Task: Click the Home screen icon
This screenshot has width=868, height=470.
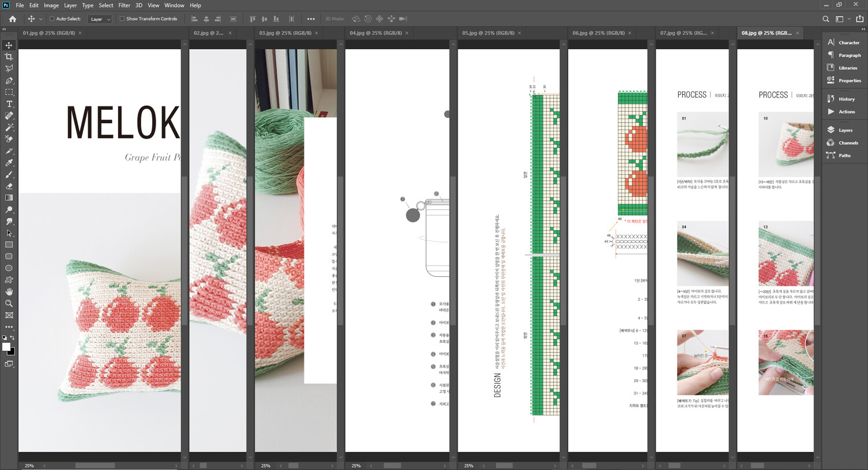Action: point(12,19)
